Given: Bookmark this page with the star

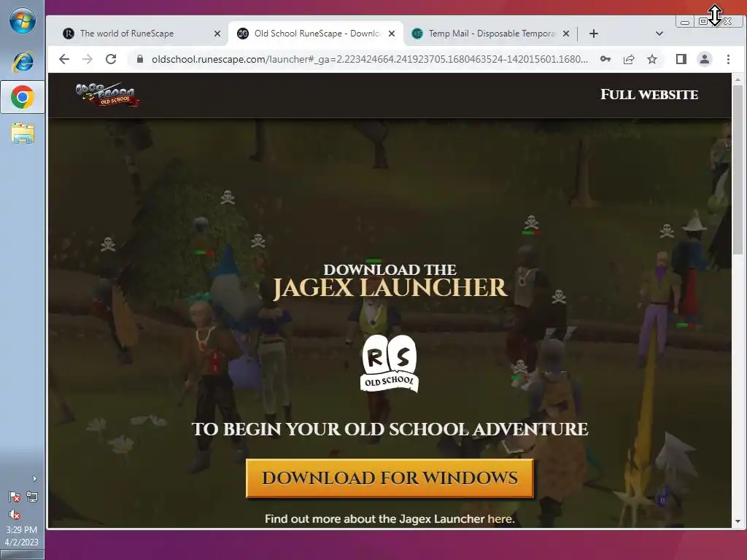Looking at the screenshot, I should (652, 59).
